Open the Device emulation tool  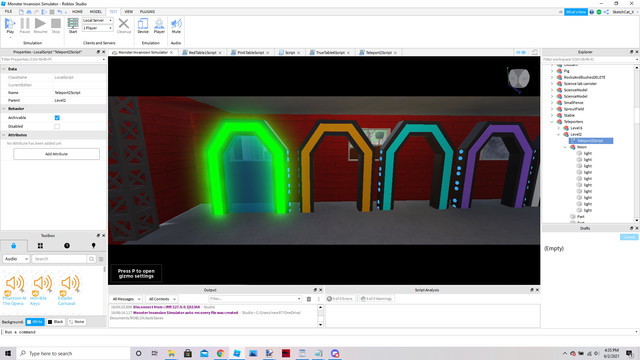pyautogui.click(x=143, y=26)
